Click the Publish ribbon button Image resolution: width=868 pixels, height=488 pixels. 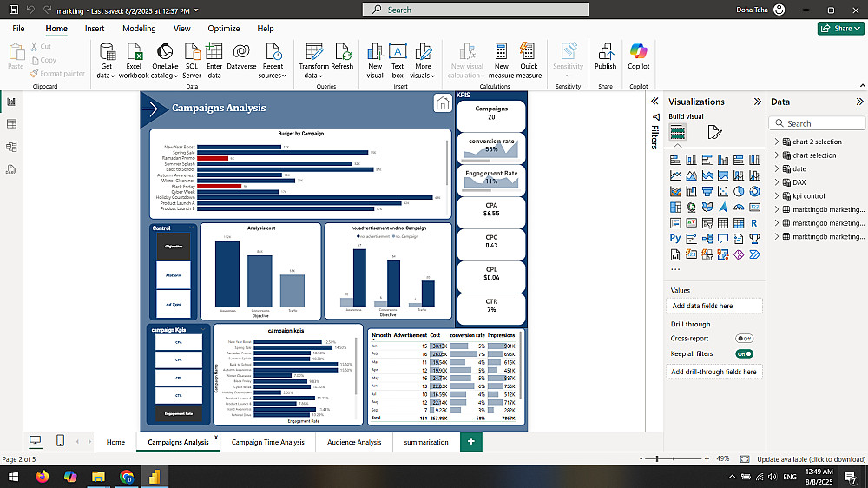[605, 57]
